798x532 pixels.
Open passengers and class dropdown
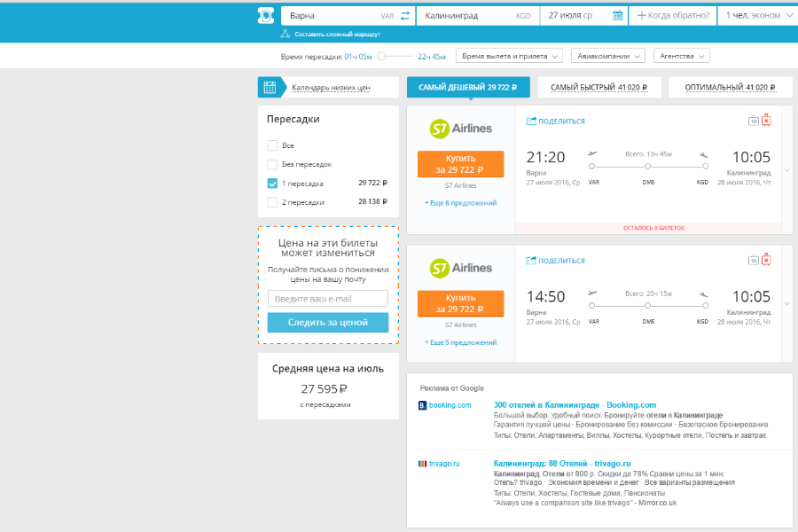(x=758, y=15)
